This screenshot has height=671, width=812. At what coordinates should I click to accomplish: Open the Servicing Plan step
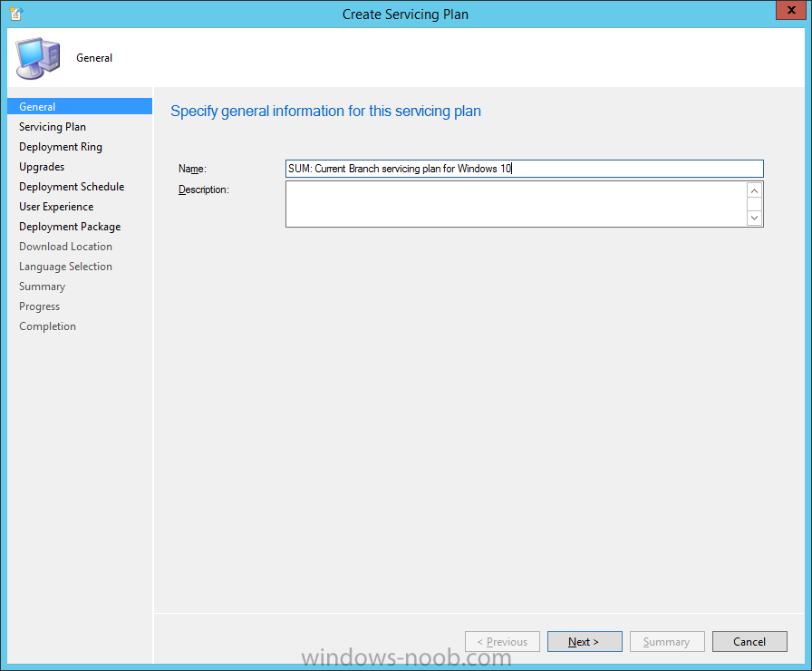click(x=53, y=127)
